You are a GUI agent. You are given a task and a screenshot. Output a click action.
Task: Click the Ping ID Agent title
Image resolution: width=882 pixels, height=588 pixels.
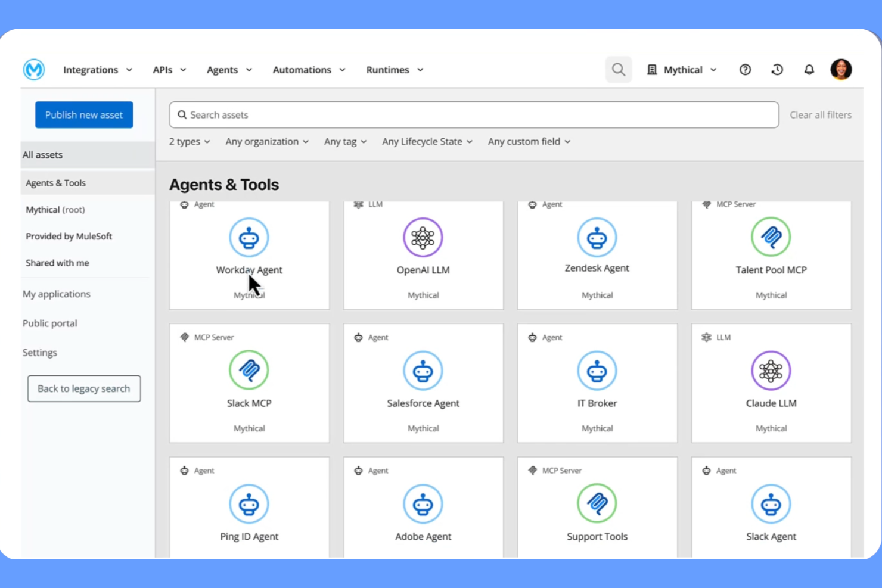pos(249,537)
